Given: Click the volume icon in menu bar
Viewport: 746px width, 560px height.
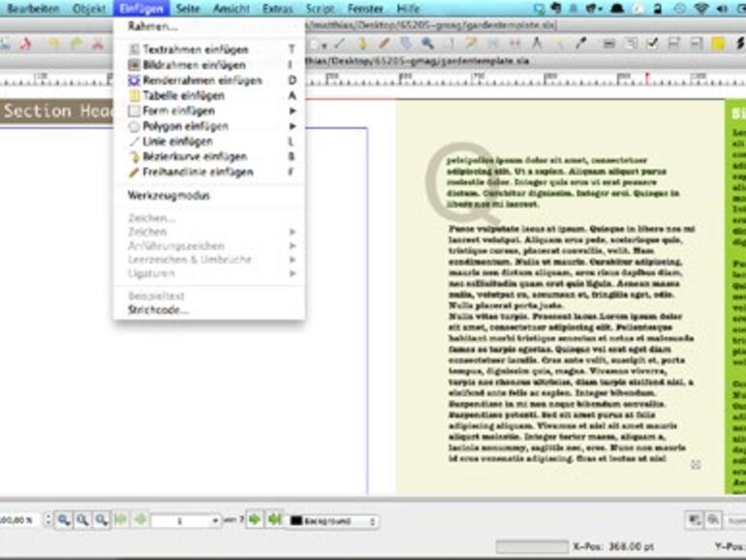Looking at the screenshot, I should tap(722, 9).
